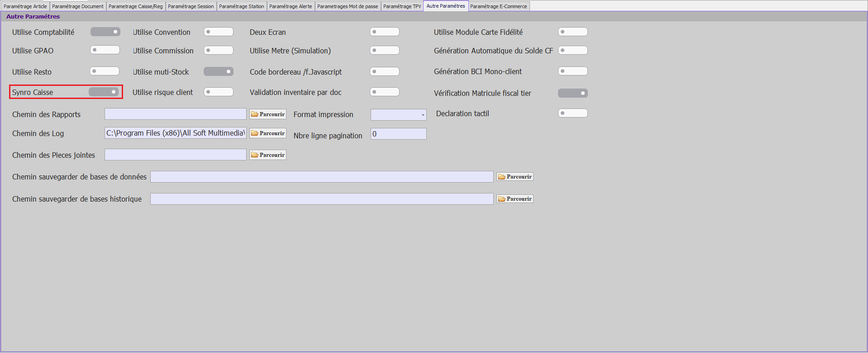
Task: Browse for Chemin des Rapports folder
Action: click(268, 114)
